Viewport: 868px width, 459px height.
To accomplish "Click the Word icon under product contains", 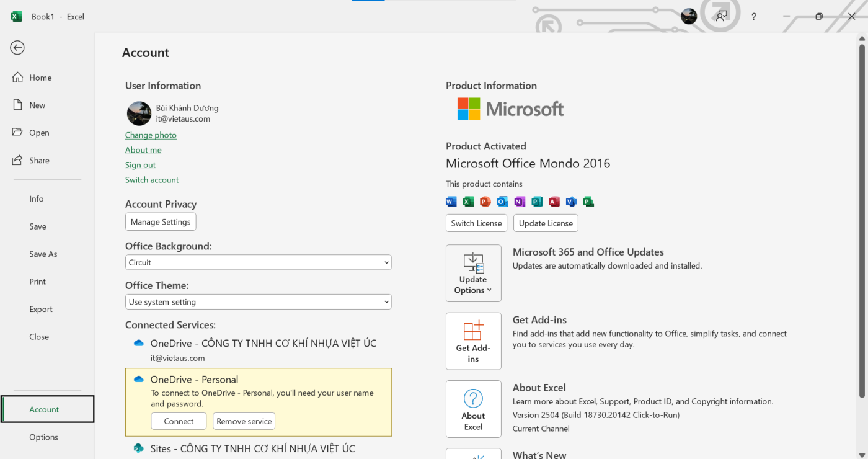I will (451, 202).
